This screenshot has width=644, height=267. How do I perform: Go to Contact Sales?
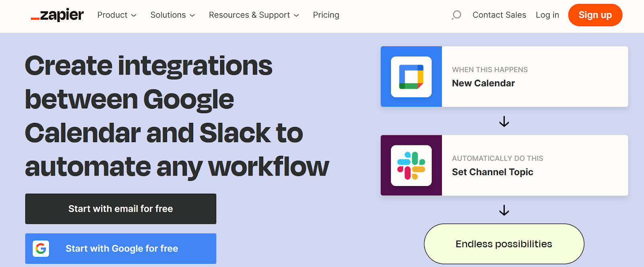(499, 15)
